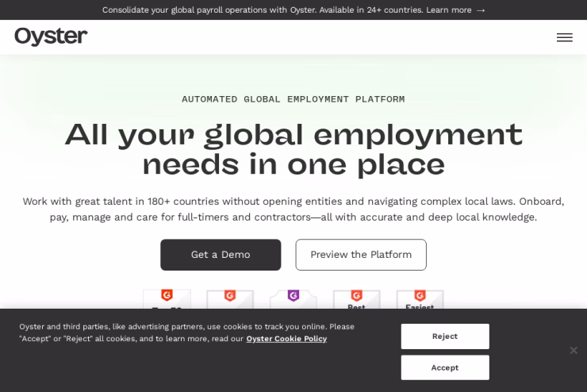Accept all cookies

[x=445, y=367]
